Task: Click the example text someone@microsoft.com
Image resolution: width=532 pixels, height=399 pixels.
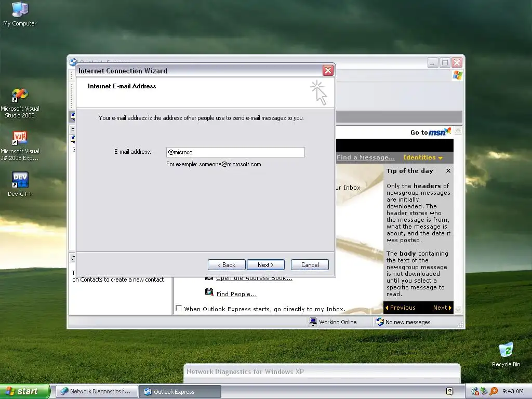Action: click(230, 164)
